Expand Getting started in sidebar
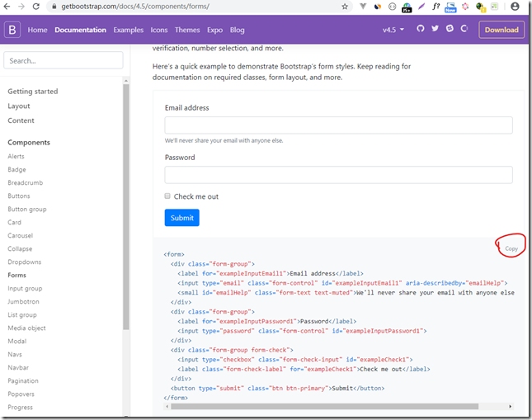532x420 pixels. [32, 92]
